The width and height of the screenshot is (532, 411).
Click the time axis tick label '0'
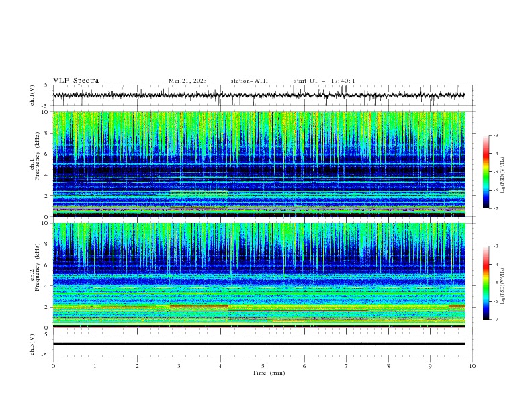pos(53,366)
